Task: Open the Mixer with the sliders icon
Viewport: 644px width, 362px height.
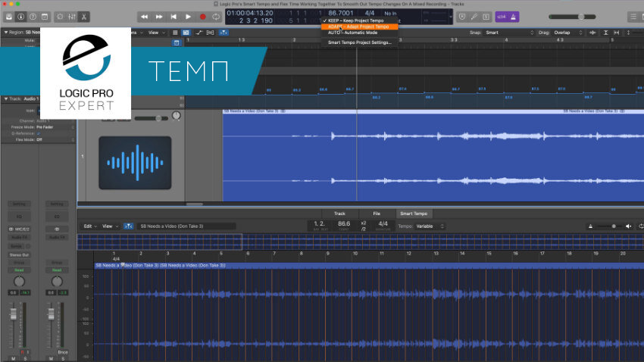Action: 72,17
